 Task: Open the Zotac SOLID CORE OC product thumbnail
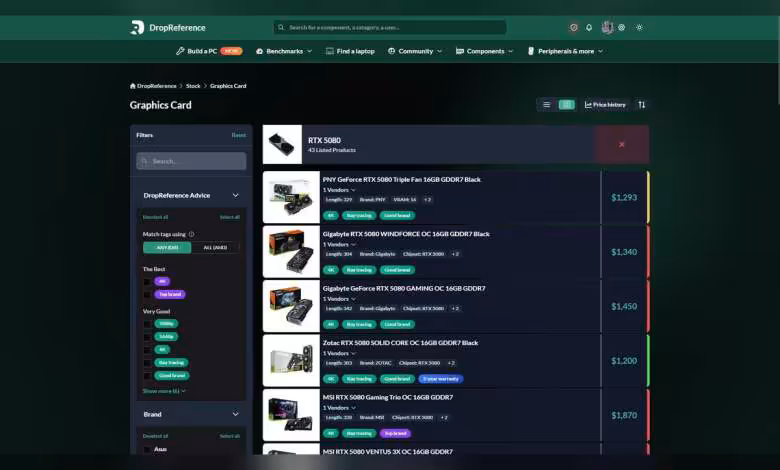click(x=291, y=361)
